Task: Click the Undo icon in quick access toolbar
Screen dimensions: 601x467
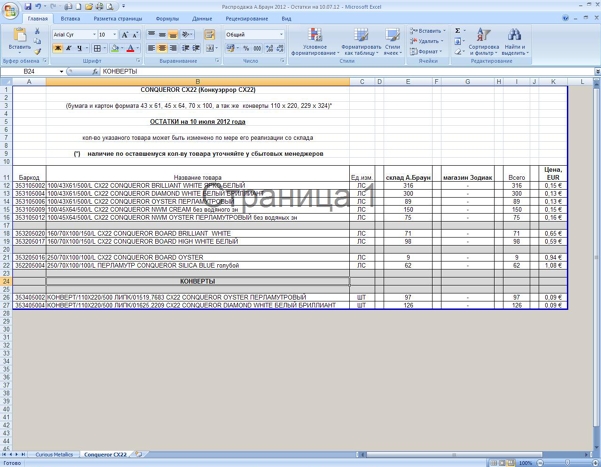Action: coord(38,7)
